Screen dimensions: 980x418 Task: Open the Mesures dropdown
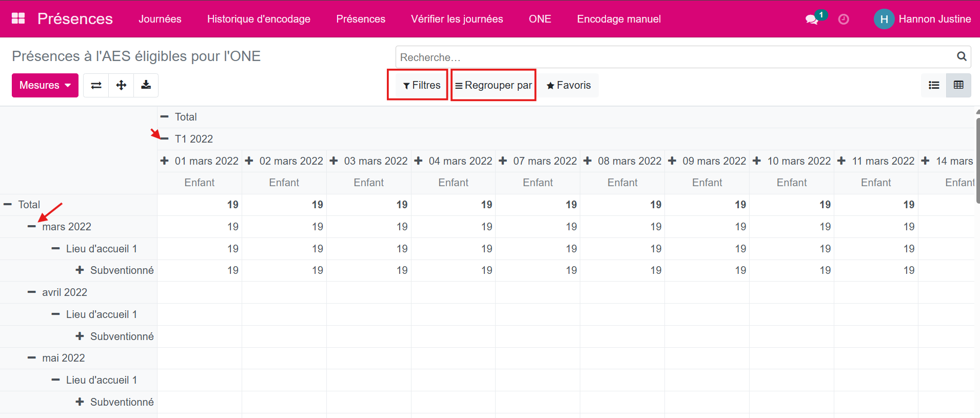point(45,85)
